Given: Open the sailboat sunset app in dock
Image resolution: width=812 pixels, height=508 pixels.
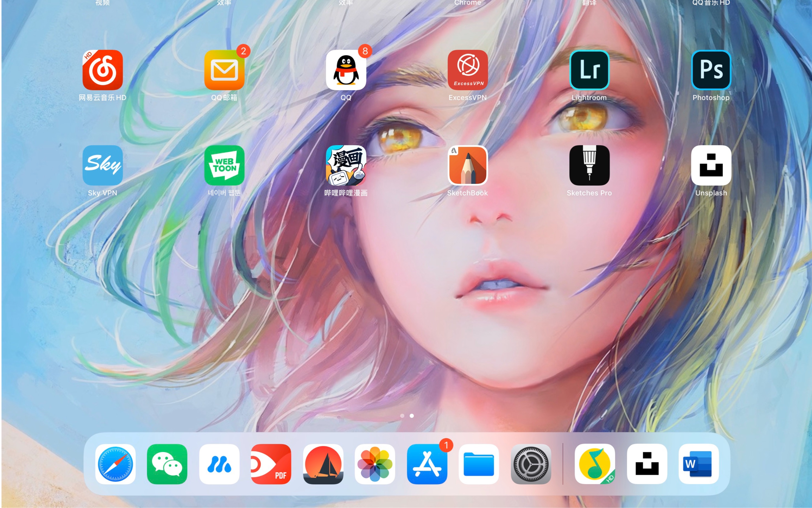Looking at the screenshot, I should click(x=323, y=464).
